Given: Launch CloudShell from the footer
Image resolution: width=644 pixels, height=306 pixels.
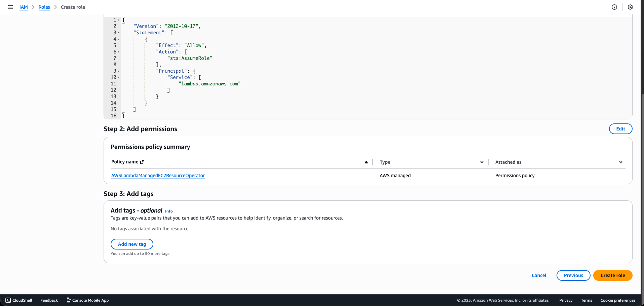Looking at the screenshot, I should [18, 300].
